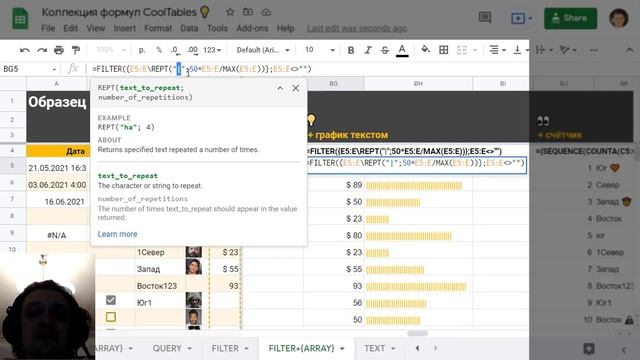Toggle italic formatting
This screenshot has width=640, height=360.
[368, 50]
